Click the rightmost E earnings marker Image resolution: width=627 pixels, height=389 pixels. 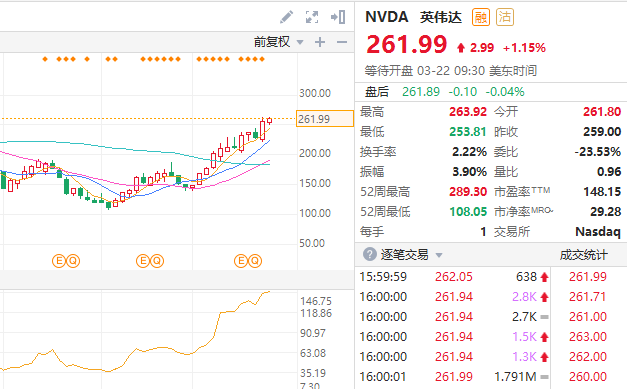(x=241, y=261)
